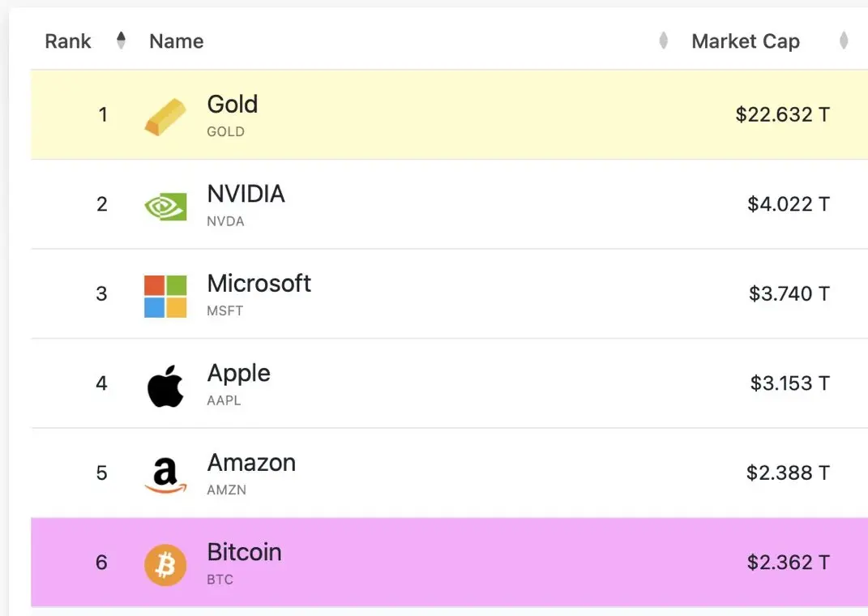The width and height of the screenshot is (868, 616).
Task: Click the $22.632 T Gold market cap
Action: (783, 114)
